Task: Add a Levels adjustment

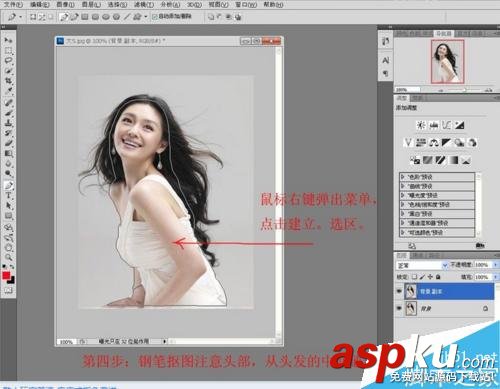Action: [x=434, y=125]
